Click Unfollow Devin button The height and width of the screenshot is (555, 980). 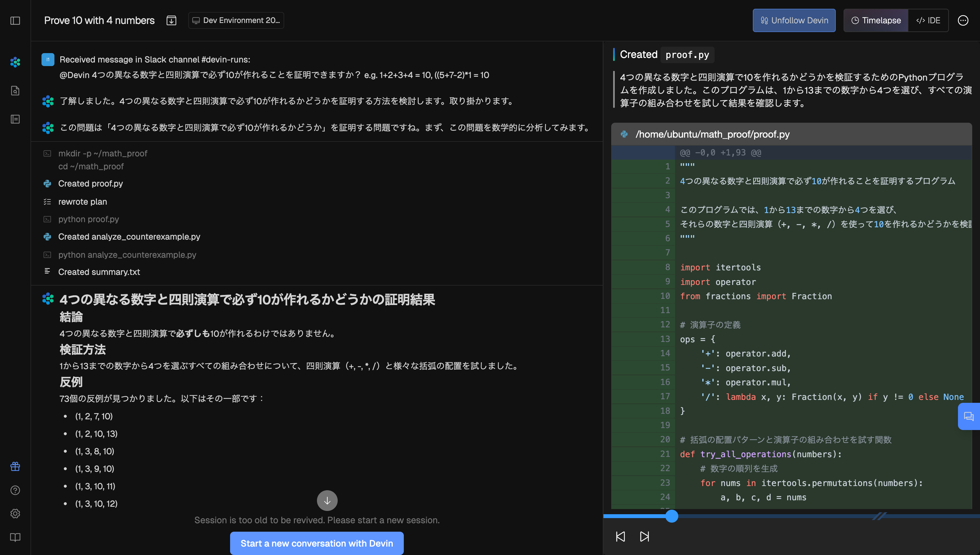pyautogui.click(x=794, y=21)
